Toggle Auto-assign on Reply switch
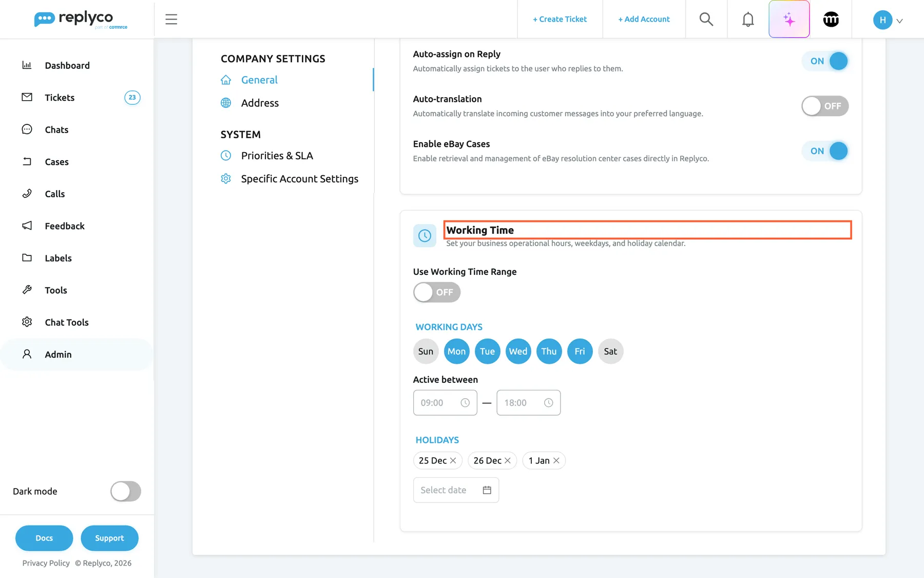This screenshot has width=924, height=578. (825, 61)
